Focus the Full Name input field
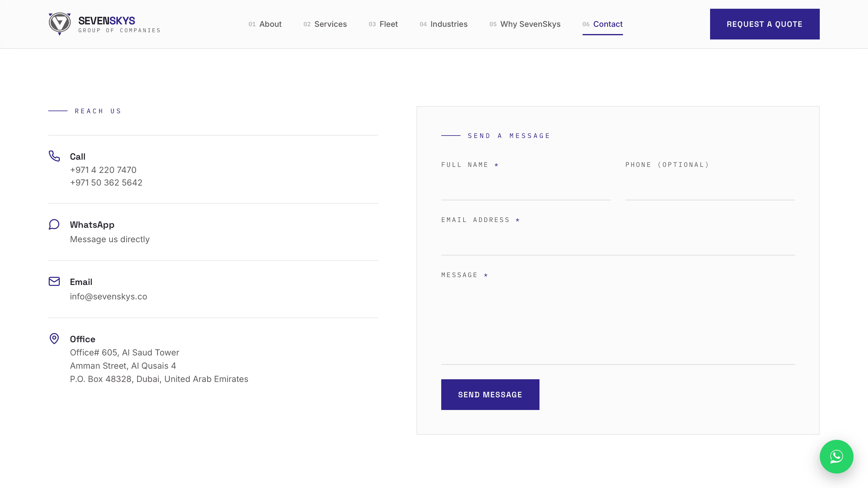Viewport: 868px width, 488px height. 526,188
